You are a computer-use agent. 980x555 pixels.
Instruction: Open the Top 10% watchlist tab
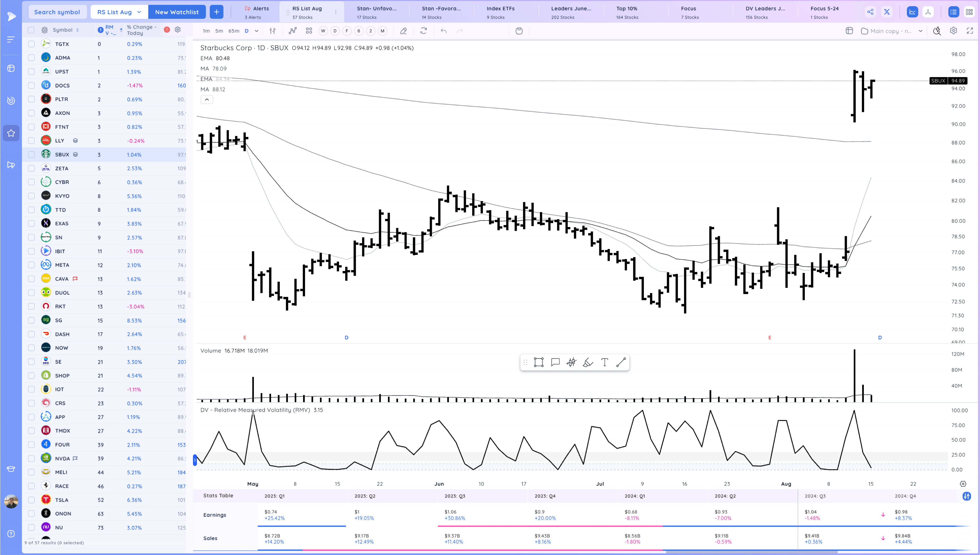pos(627,12)
